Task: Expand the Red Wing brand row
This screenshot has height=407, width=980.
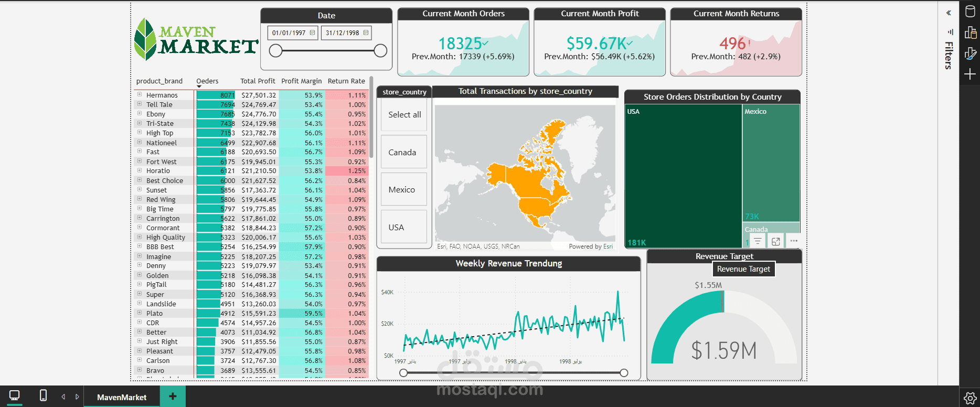Action: tap(140, 199)
